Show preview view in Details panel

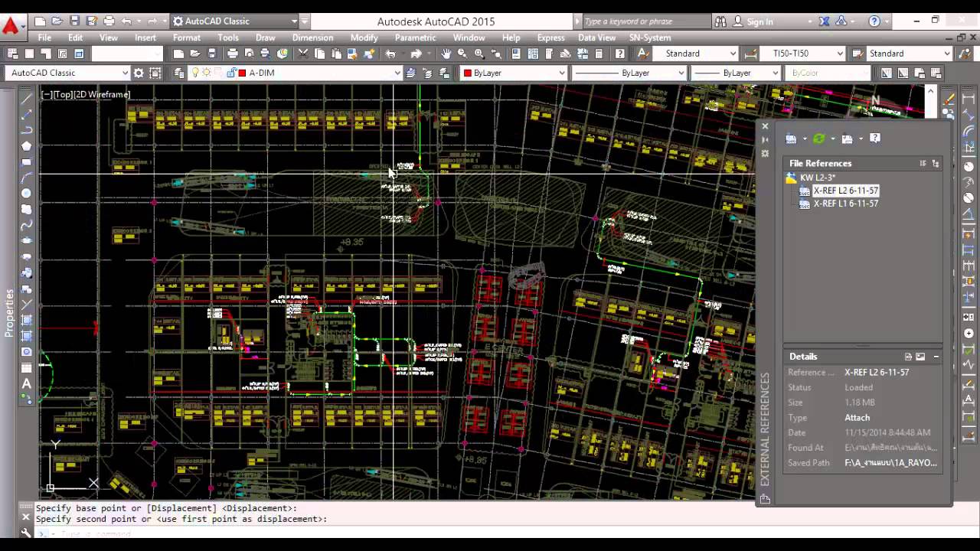[920, 357]
